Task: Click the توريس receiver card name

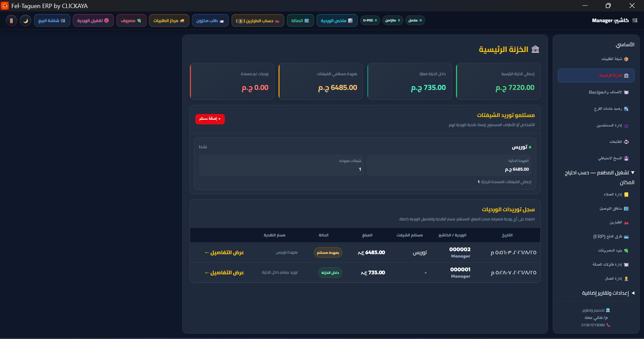Action: click(x=519, y=147)
